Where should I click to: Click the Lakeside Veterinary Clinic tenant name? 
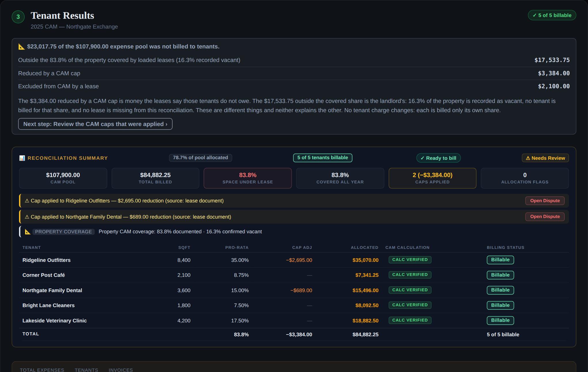tap(54, 321)
